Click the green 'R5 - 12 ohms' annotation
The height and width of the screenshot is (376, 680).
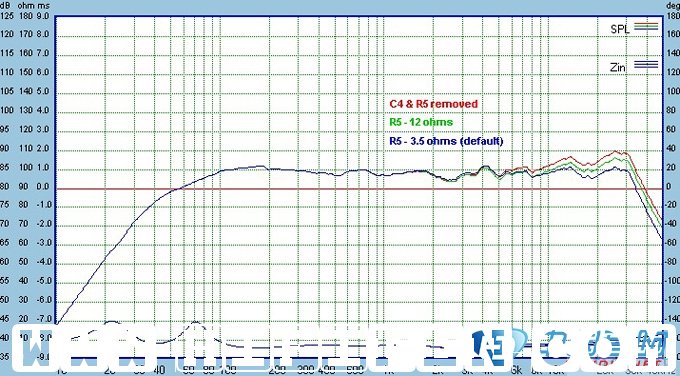(x=421, y=122)
